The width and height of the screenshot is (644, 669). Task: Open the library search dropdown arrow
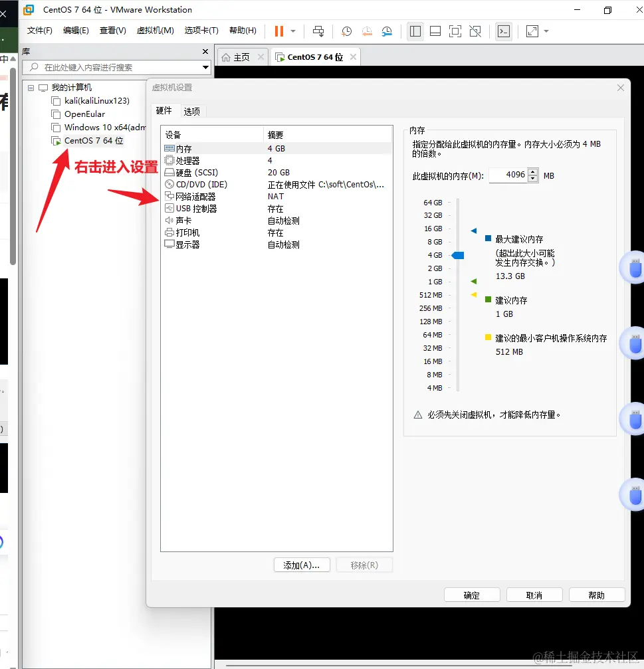206,67
